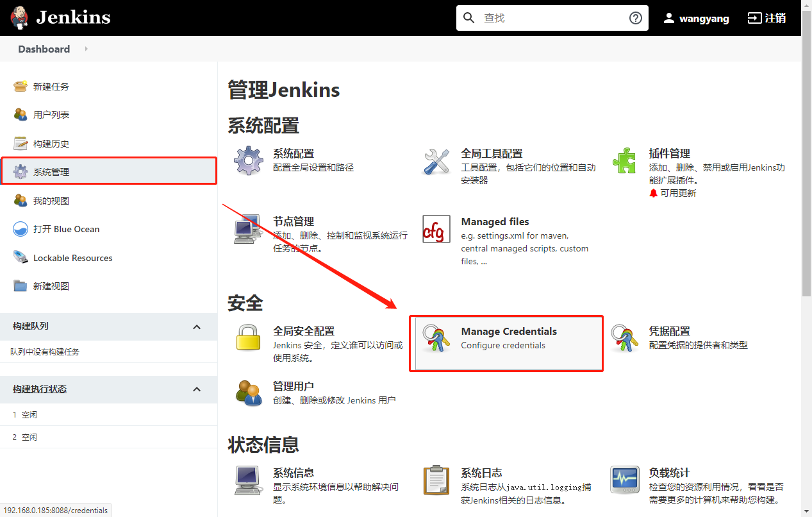Viewport: 812px width, 517px height.
Task: Click the 队列中没有构建任务 text
Action: 45,352
